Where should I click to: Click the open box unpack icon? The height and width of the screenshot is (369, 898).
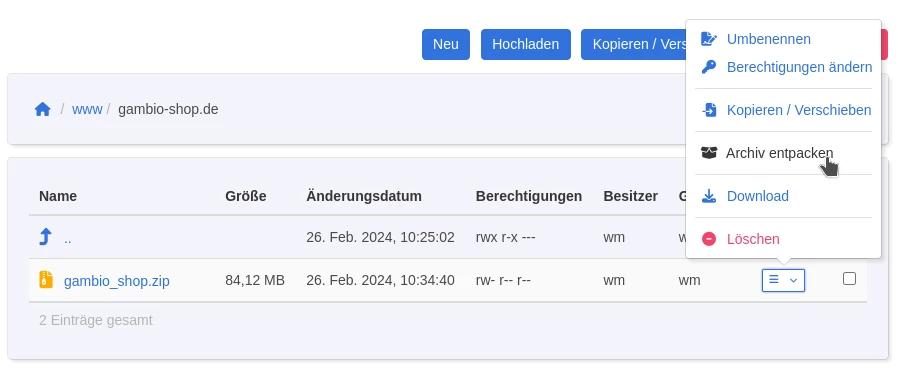coord(708,153)
